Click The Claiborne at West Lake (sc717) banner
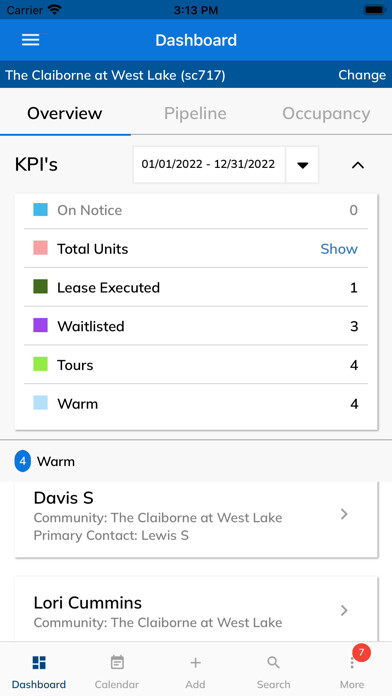 pos(115,75)
